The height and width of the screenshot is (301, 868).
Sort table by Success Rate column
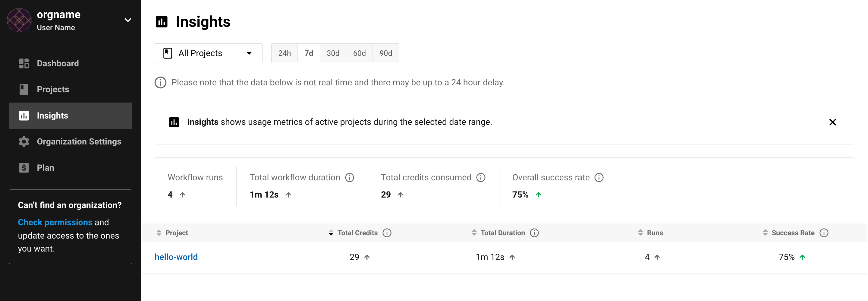click(x=788, y=233)
